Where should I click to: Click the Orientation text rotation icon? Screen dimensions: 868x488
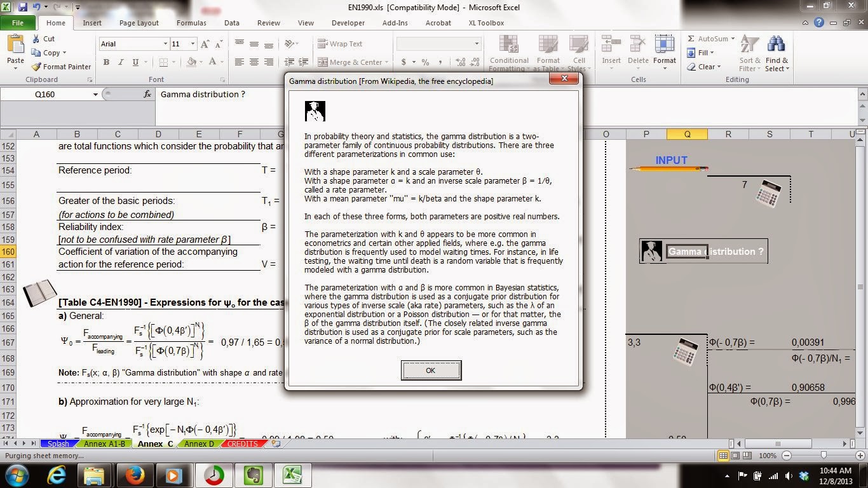click(290, 44)
